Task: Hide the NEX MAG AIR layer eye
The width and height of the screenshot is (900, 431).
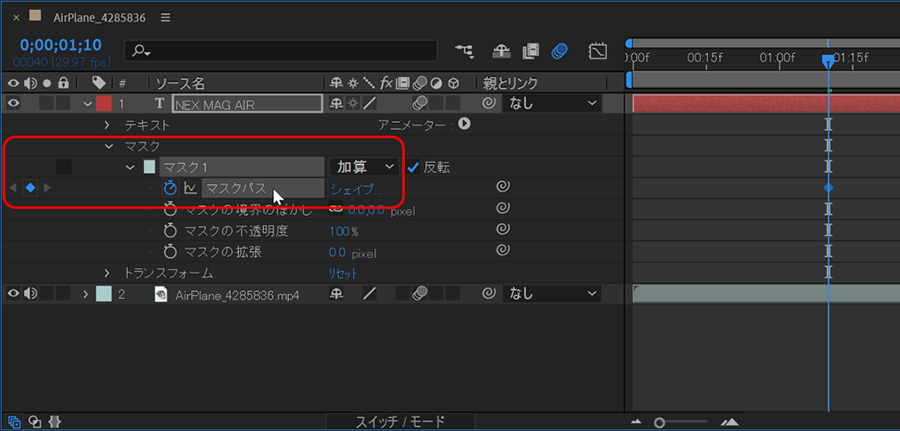Action: click(x=14, y=103)
